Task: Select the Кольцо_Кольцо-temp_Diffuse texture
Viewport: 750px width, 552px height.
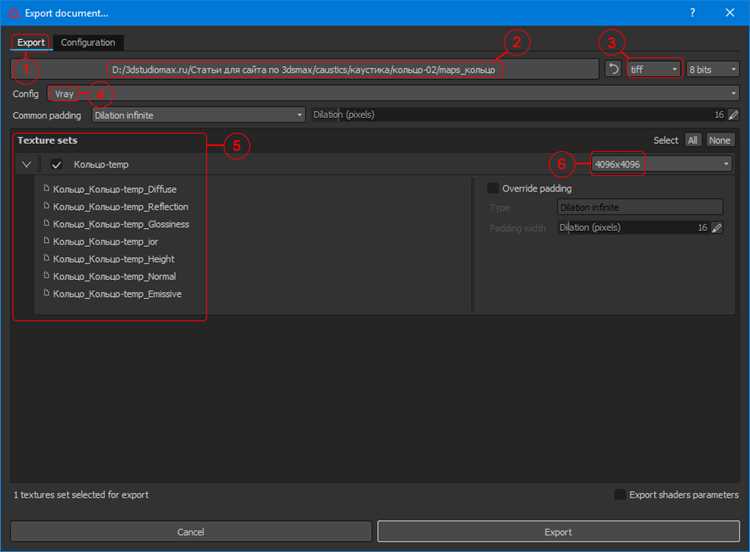Action: pyautogui.click(x=115, y=189)
